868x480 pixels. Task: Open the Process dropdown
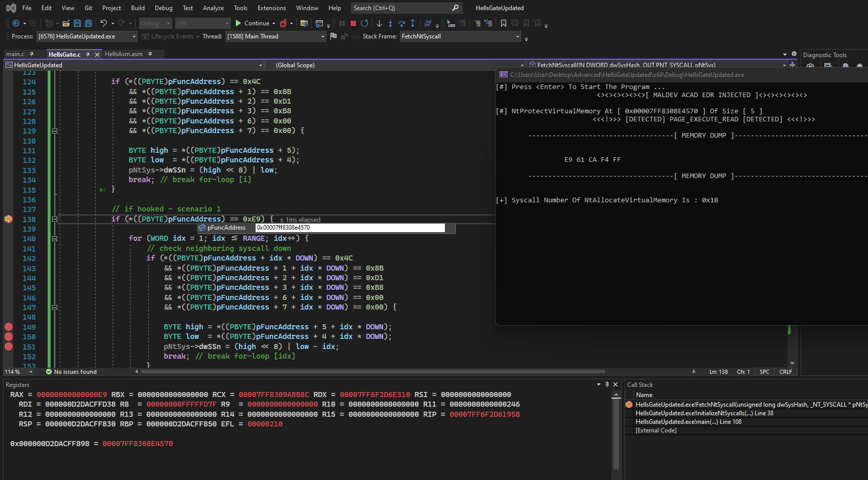pyautogui.click(x=87, y=36)
